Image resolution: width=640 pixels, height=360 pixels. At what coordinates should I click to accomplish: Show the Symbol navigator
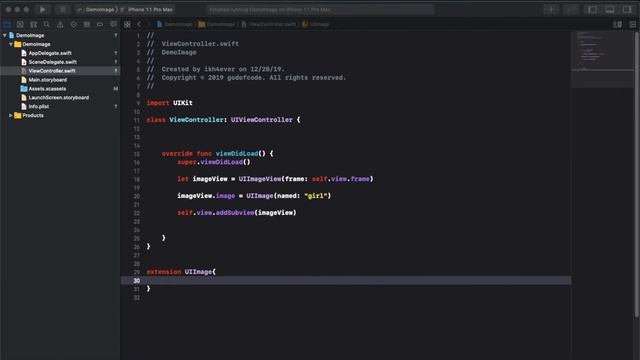coord(33,24)
